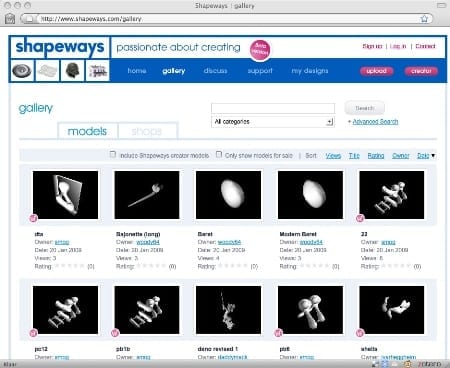The width and height of the screenshot is (450, 368).
Task: Open the dark helmet product image under logo
Action: point(72,70)
